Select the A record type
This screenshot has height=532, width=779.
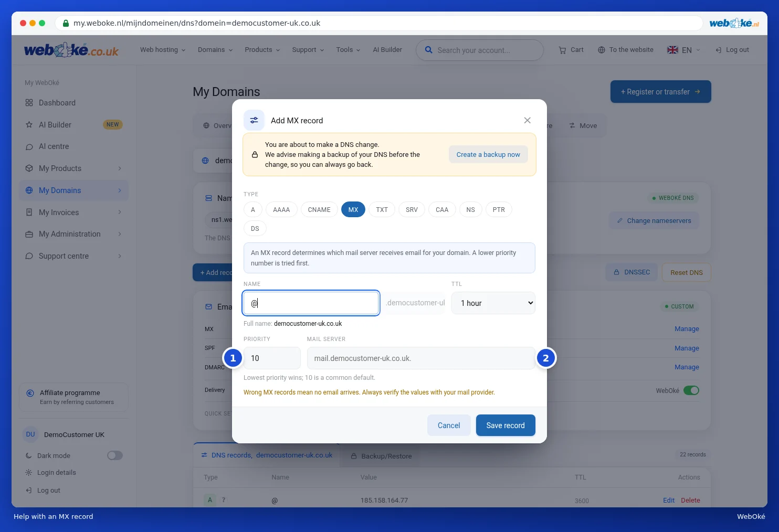pyautogui.click(x=253, y=210)
